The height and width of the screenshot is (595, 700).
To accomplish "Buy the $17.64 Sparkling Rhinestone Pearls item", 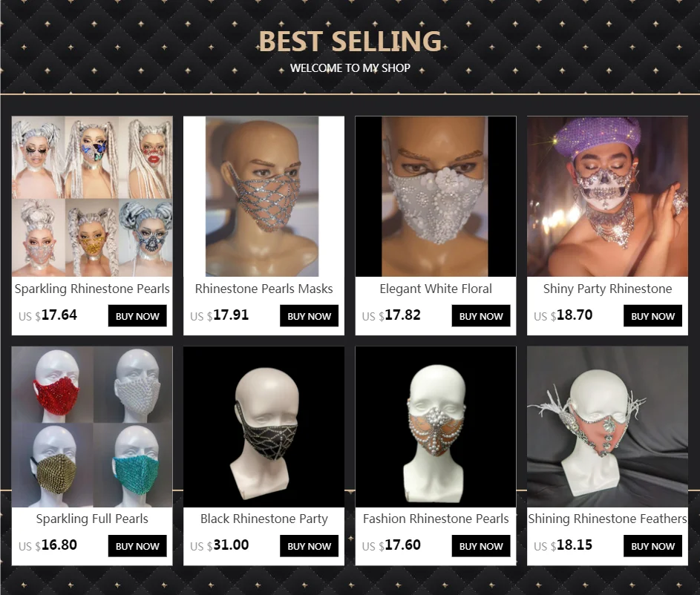I will [x=137, y=316].
